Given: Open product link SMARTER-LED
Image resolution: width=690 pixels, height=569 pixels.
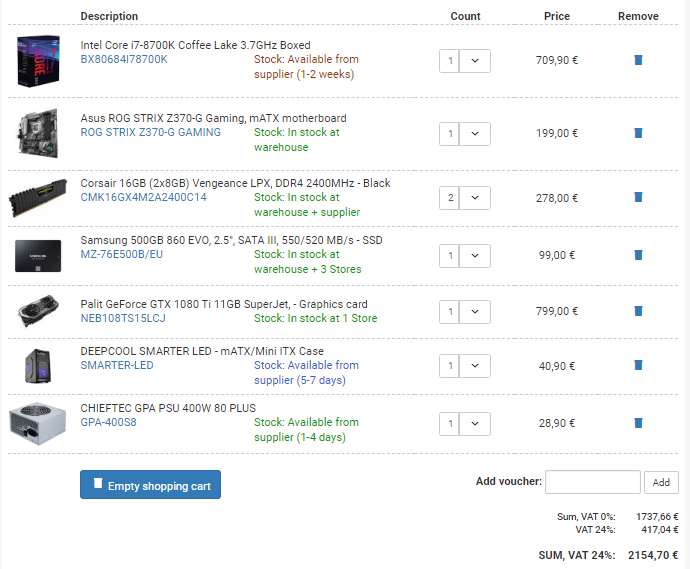Looking at the screenshot, I should coord(117,365).
